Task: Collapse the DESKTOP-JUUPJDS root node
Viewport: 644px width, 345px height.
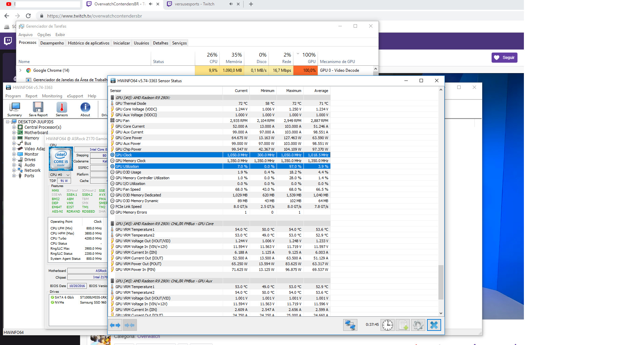Action: (8, 122)
